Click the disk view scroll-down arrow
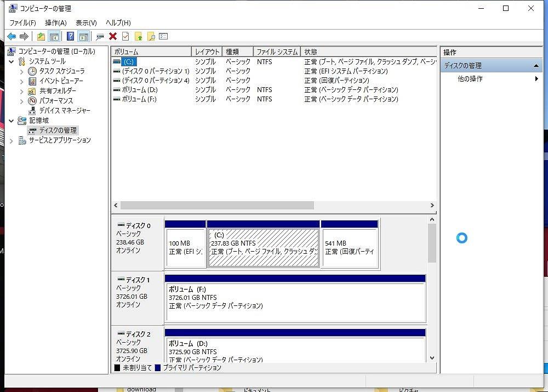Viewport: 548px width, 392px height. pos(432,358)
